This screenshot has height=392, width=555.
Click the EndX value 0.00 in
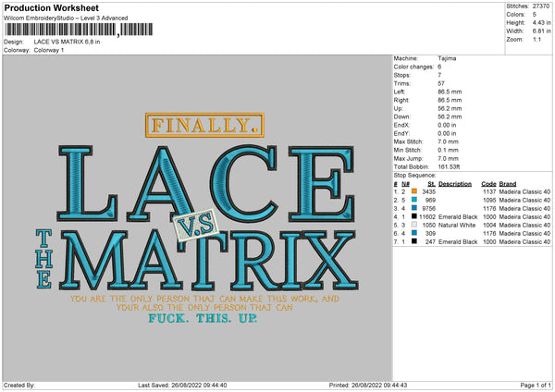pyautogui.click(x=447, y=125)
